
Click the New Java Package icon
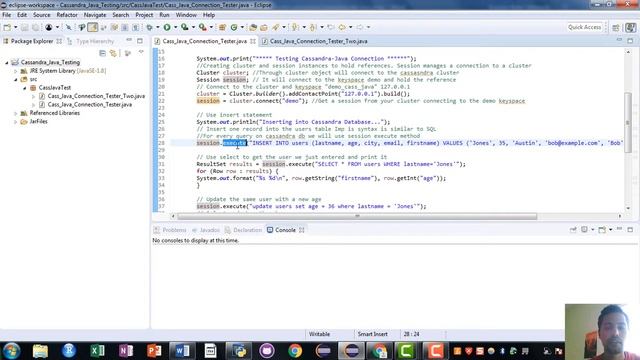(222, 27)
